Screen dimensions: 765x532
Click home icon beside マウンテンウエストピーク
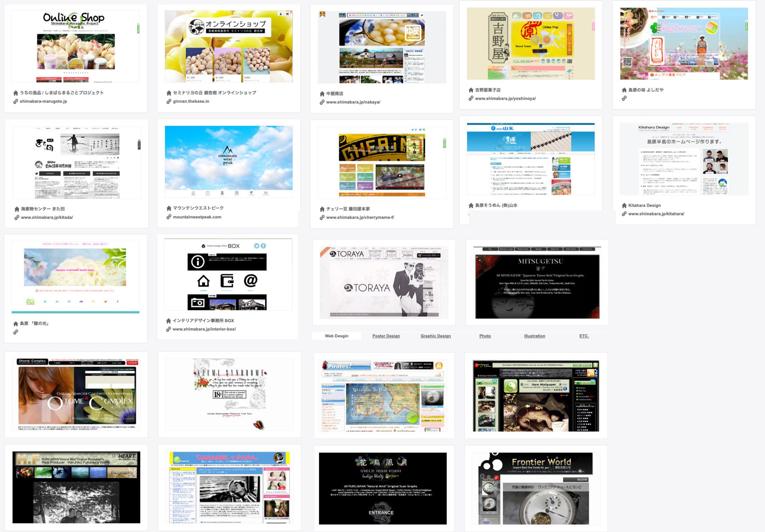pyautogui.click(x=169, y=208)
